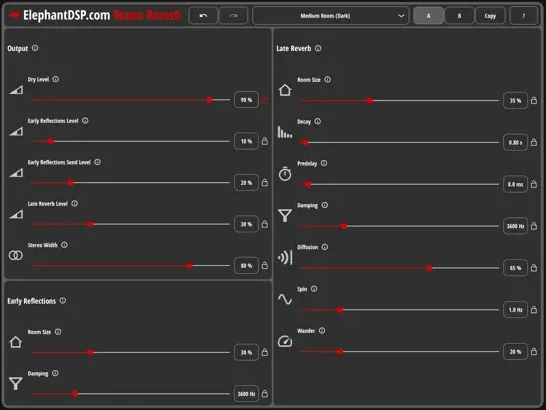546x410 pixels.
Task: Click the info icon next to Late Reverb heading
Action: [x=318, y=48]
